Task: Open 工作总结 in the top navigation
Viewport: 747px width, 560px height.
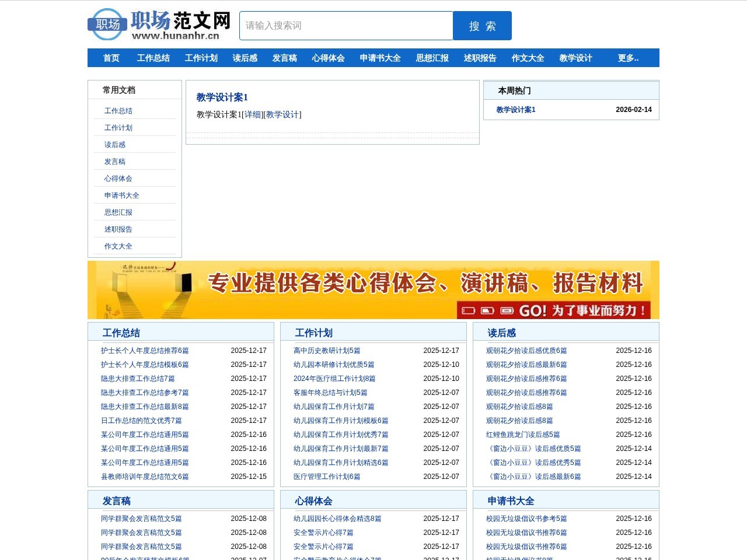Action: 153,58
